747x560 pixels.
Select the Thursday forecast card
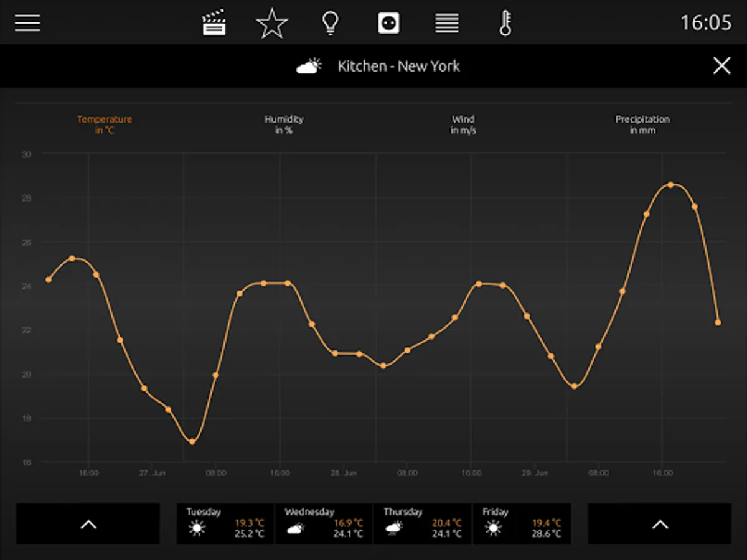click(422, 524)
